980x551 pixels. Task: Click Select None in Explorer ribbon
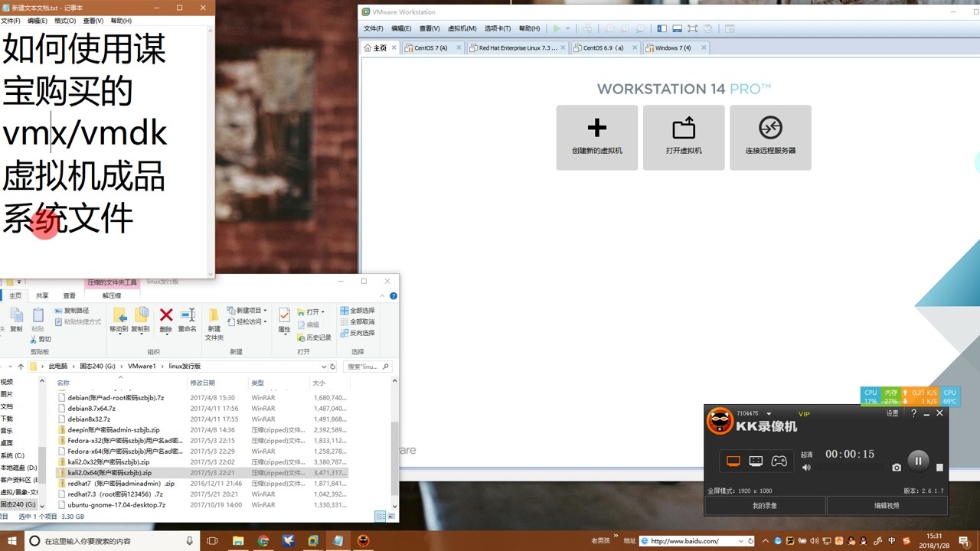[x=358, y=321]
